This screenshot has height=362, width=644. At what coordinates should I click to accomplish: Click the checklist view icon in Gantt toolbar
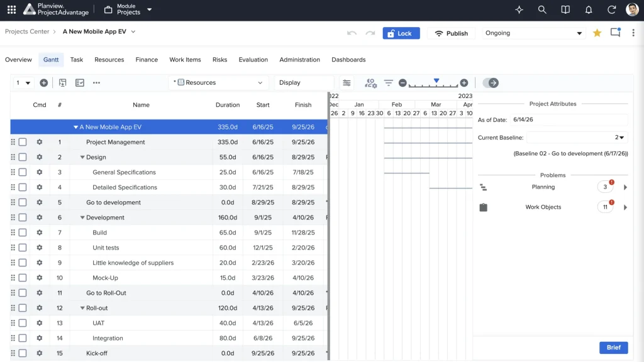(80, 83)
